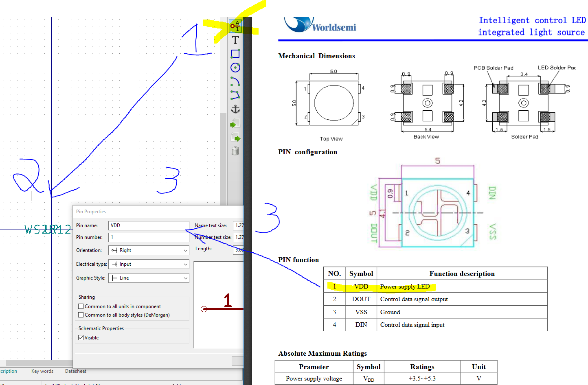Open the Graphic Style dropdown
Image resolution: width=588 pixels, height=385 pixels.
click(x=149, y=278)
